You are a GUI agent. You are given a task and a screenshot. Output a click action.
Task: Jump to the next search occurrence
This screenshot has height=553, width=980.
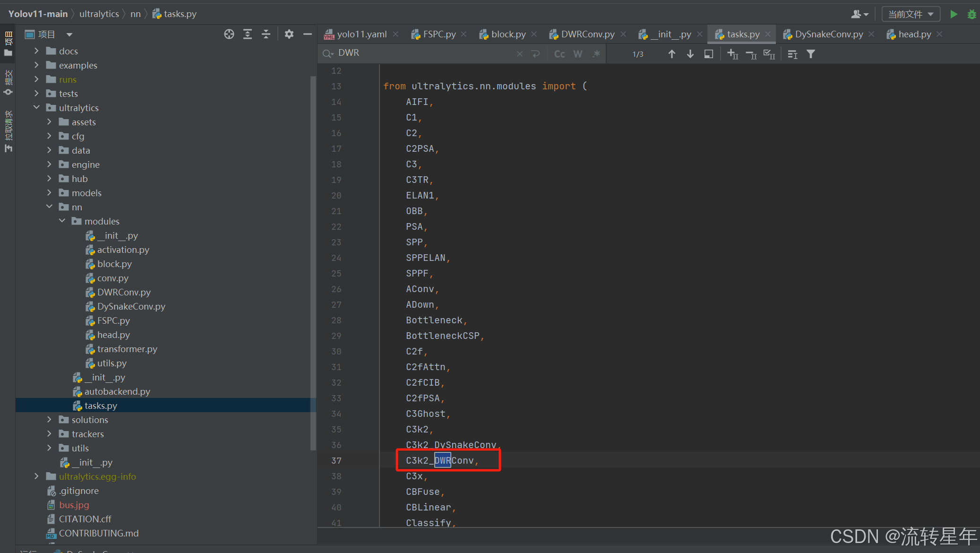click(690, 54)
